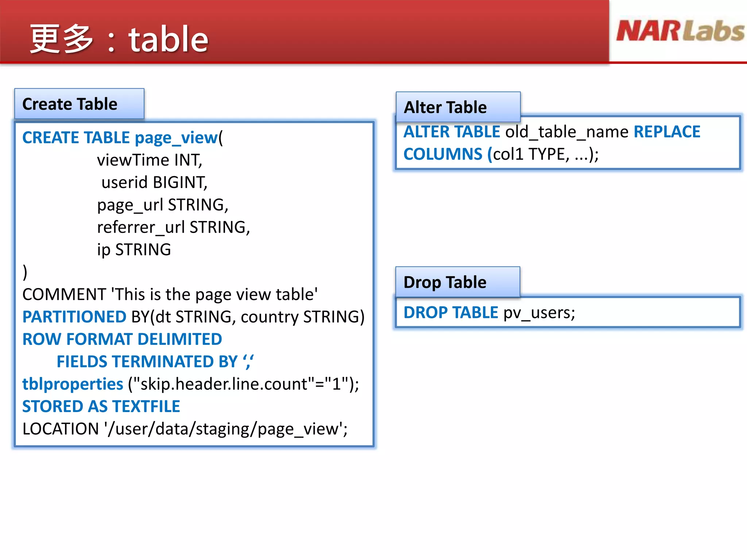Click 'ALTER TABLE old_table_name REPLACE' line

(552, 132)
